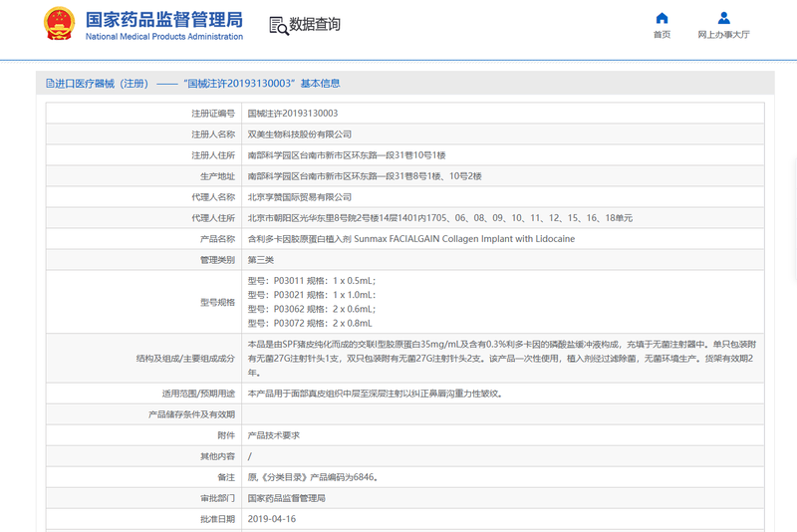Click agent name 北京享赞国际贸易有限公司
The image size is (797, 532).
[x=299, y=197]
